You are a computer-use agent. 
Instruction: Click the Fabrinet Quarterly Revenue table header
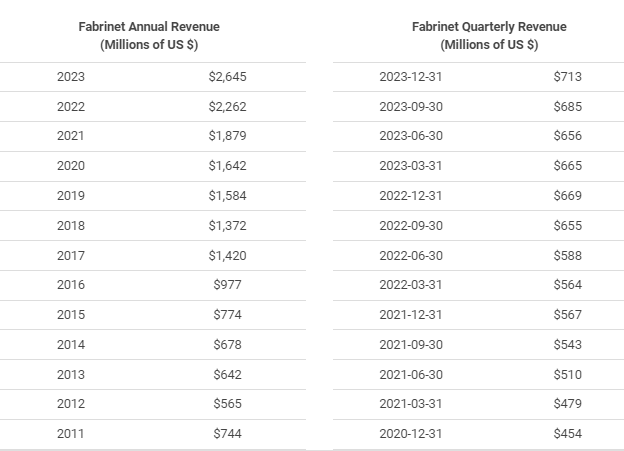[489, 35]
